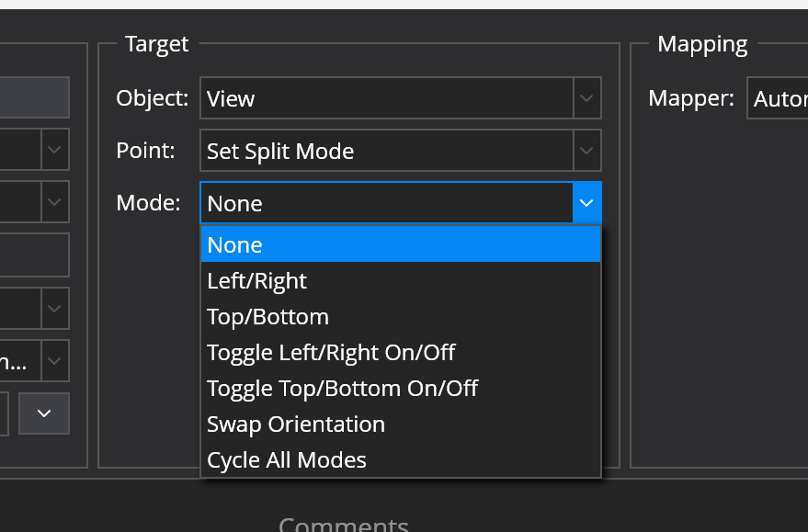The width and height of the screenshot is (808, 532).
Task: Open the Object dropdown arrow
Action: pos(587,98)
